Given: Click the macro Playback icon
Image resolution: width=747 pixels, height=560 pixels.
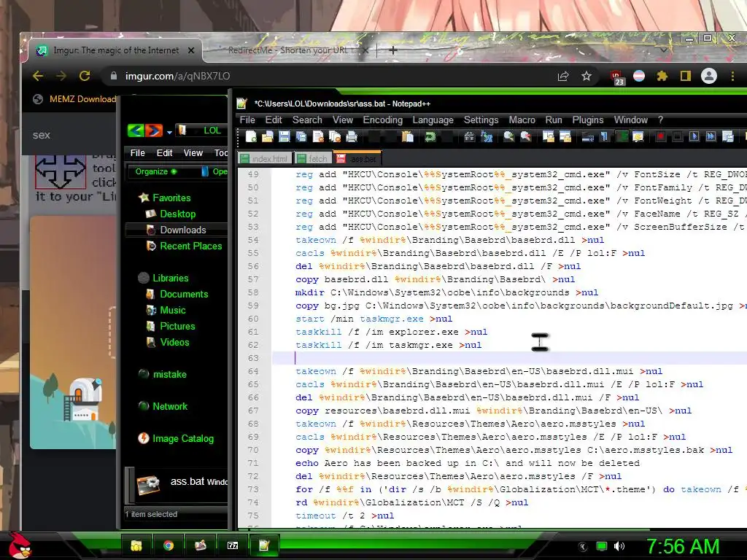Looking at the screenshot, I should pos(694,137).
